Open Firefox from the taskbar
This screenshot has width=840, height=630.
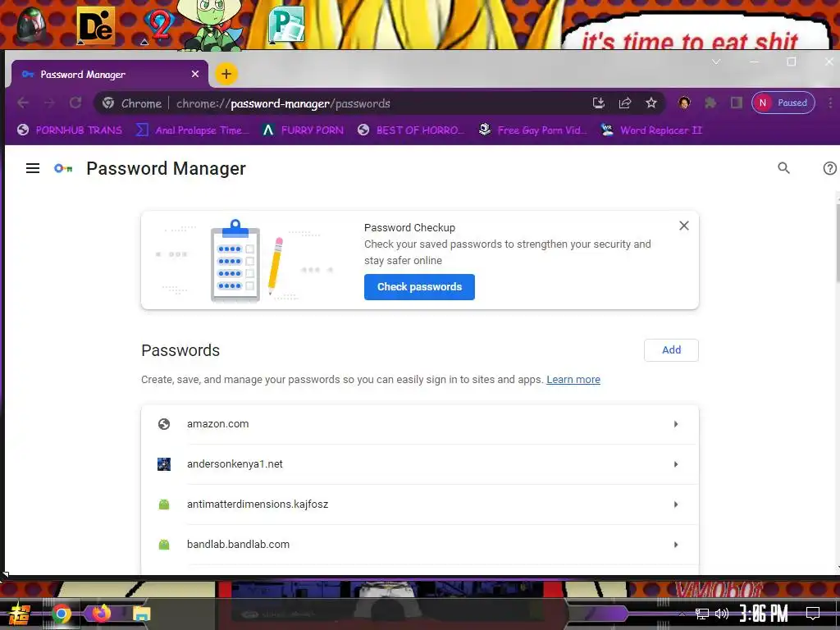tap(101, 614)
